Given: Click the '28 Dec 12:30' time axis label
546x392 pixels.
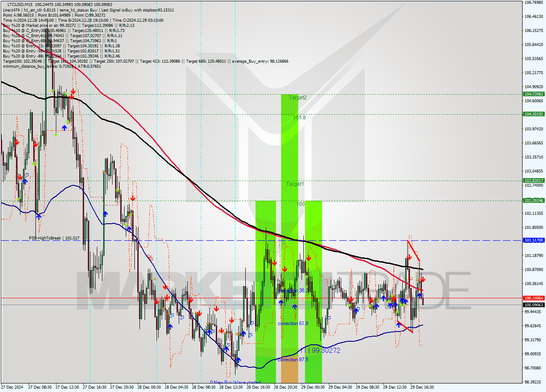Looking at the screenshot, I should (x=232, y=387).
